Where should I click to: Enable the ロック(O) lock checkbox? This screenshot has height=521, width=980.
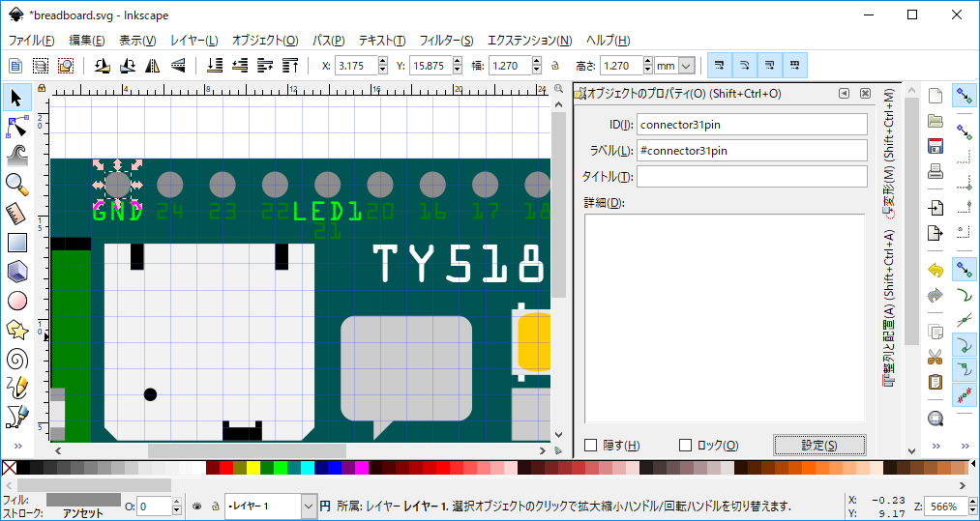tap(686, 446)
